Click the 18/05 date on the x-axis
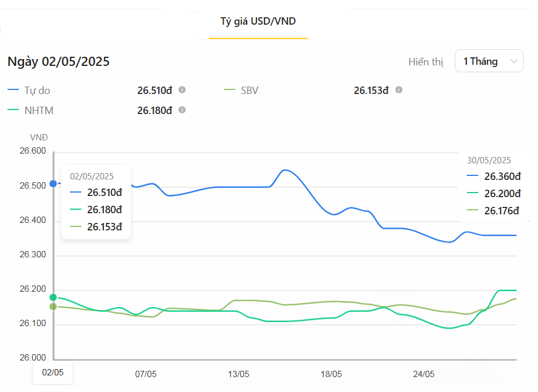 pyautogui.click(x=331, y=374)
